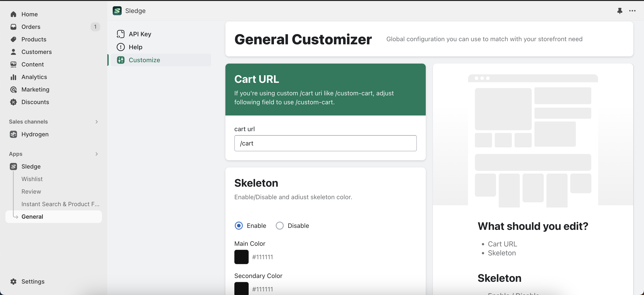
Task: Expand the Sales channels chevron
Action: coord(97,122)
